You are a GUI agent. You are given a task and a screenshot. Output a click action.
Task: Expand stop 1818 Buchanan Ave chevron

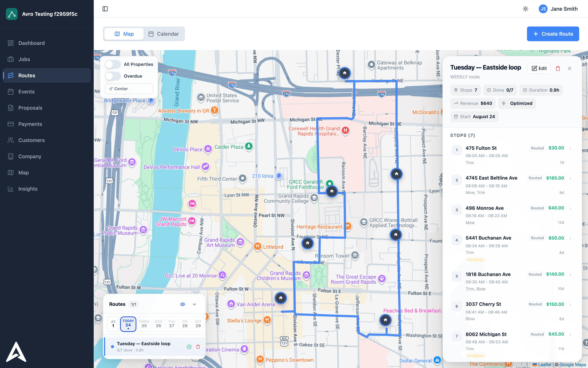pyautogui.click(x=570, y=275)
